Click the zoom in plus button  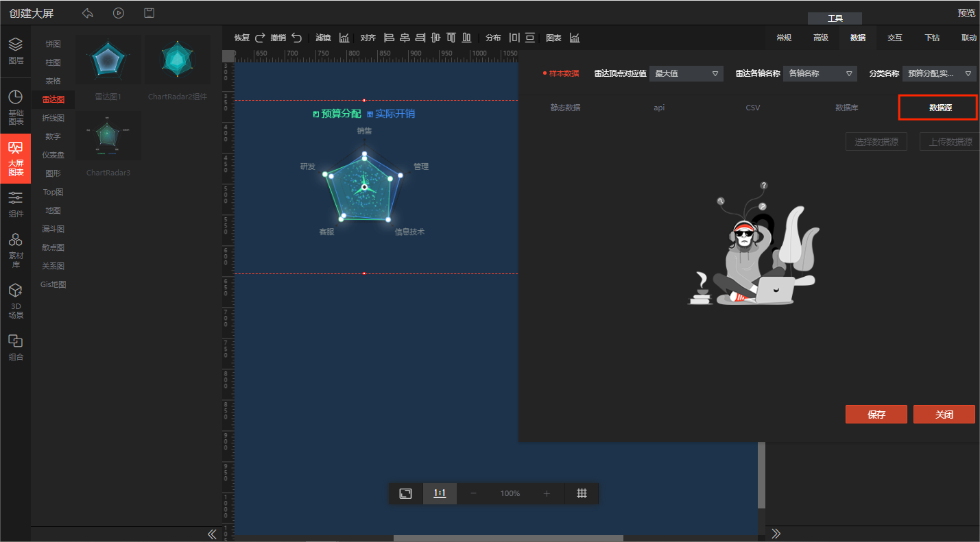(547, 493)
